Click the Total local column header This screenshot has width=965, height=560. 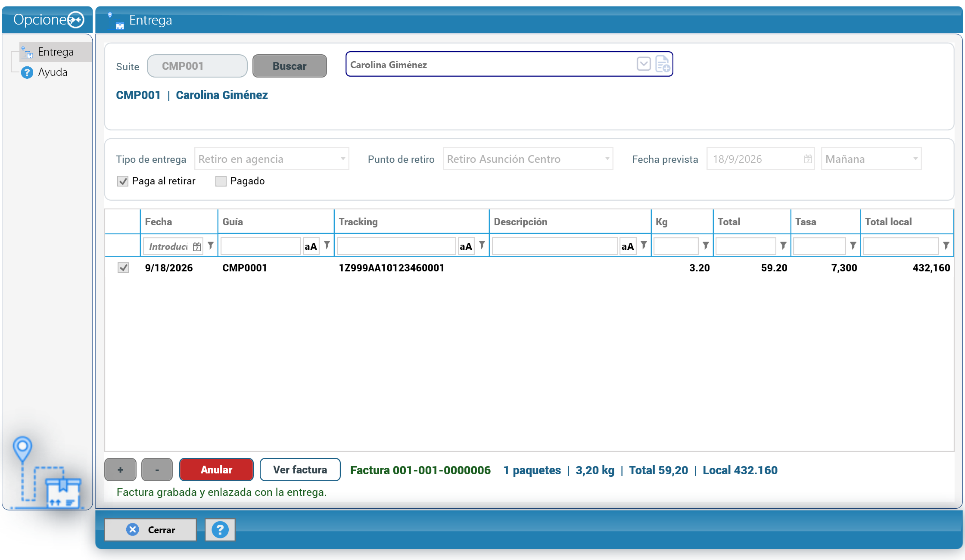(907, 222)
